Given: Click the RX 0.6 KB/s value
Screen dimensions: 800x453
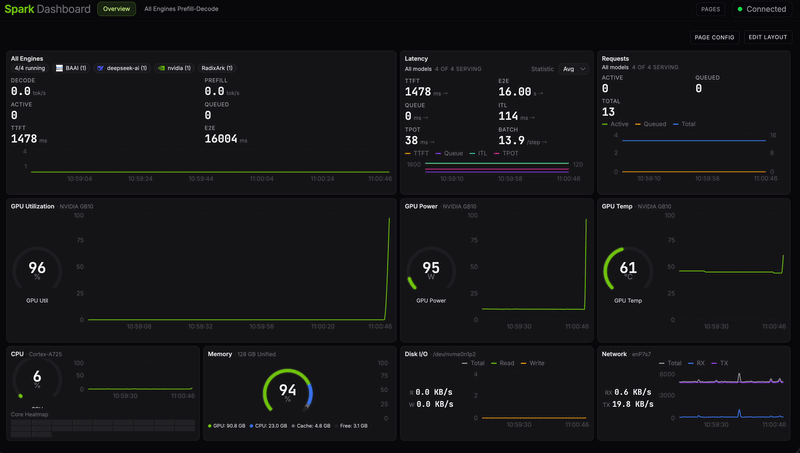Looking at the screenshot, I should [628, 392].
